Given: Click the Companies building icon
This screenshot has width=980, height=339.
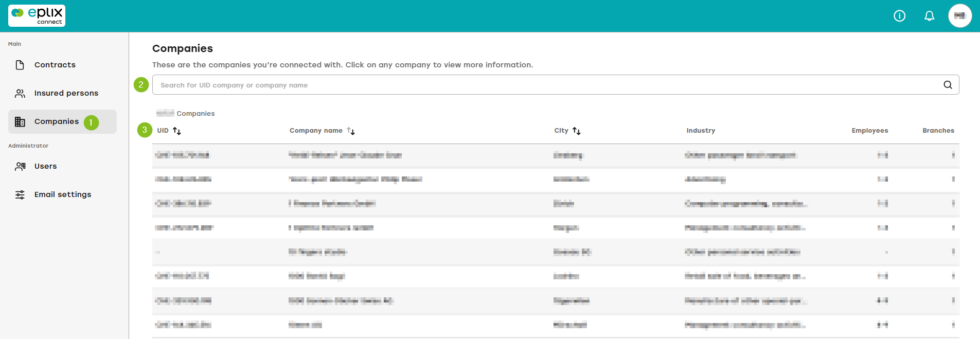Looking at the screenshot, I should point(20,121).
